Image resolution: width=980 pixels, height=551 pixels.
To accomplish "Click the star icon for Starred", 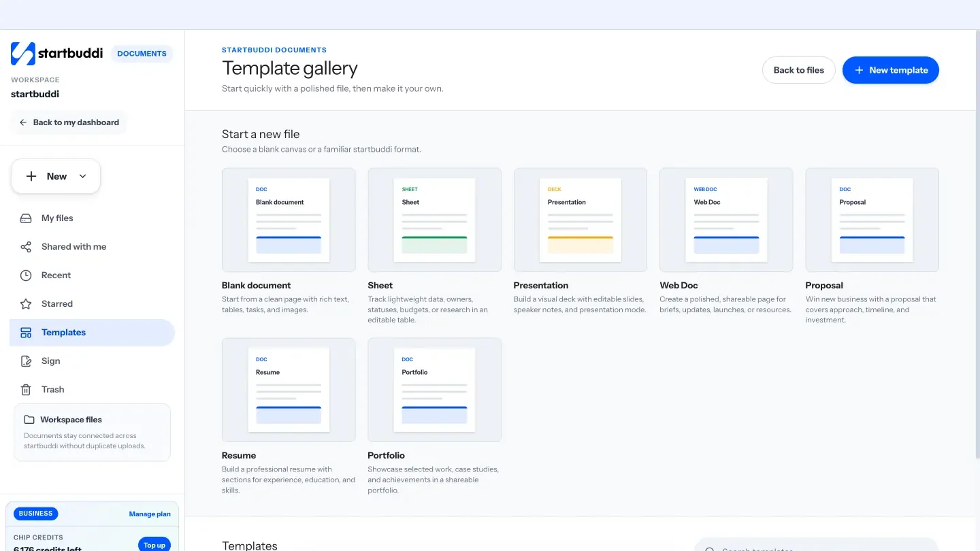I will tap(26, 304).
